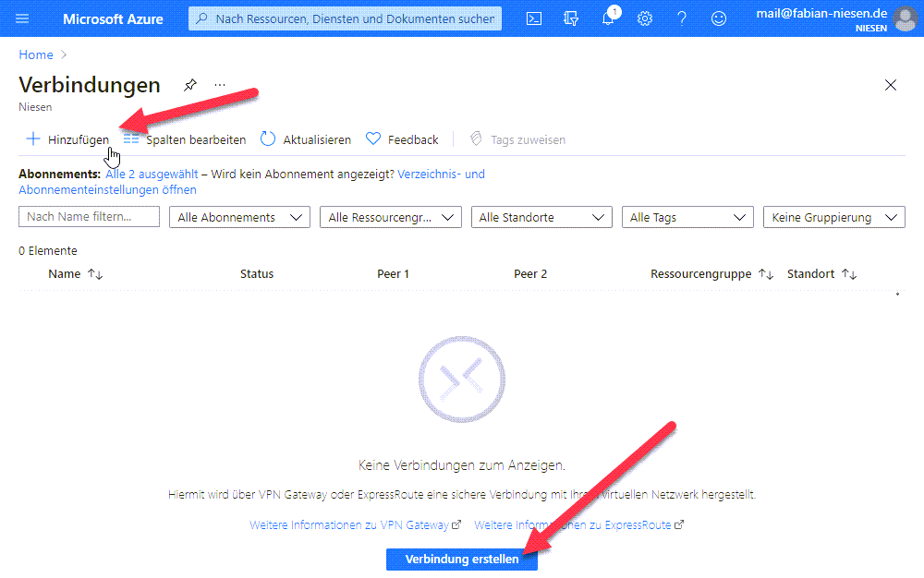Click the user account avatar
The image size is (924, 578).
coord(906,18)
